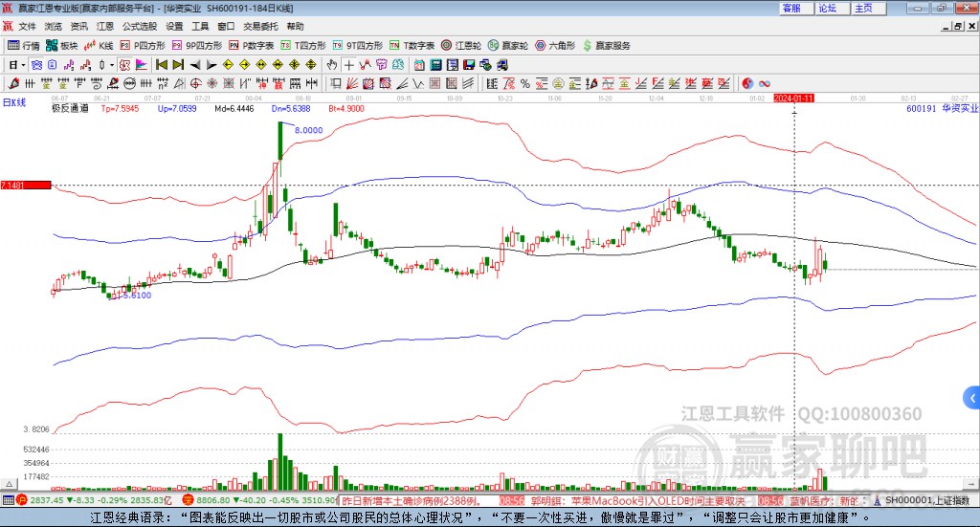Click the 主页 button
The image size is (980, 527).
pos(869,8)
